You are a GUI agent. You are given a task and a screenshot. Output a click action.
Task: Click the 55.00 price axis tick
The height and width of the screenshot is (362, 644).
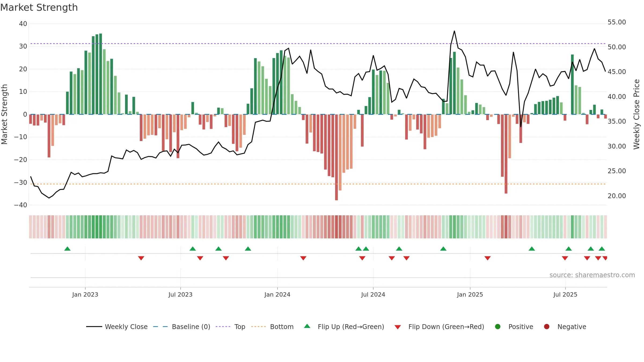(617, 22)
